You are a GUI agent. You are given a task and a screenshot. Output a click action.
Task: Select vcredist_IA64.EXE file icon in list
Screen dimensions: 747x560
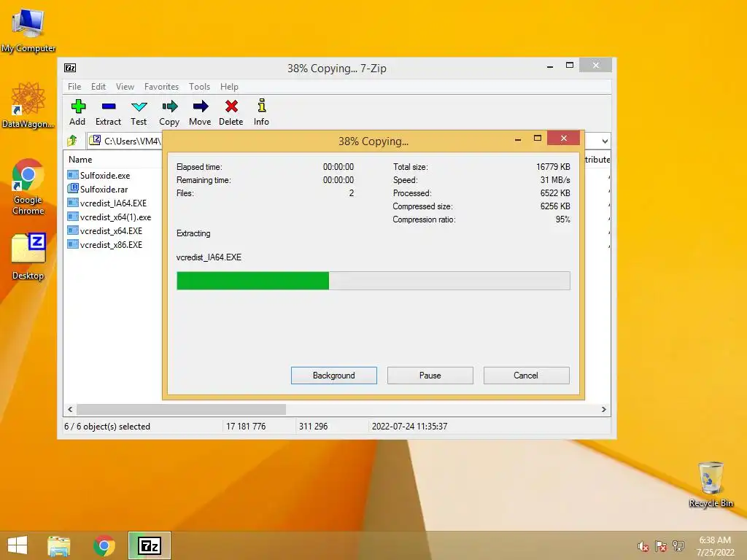tap(73, 203)
